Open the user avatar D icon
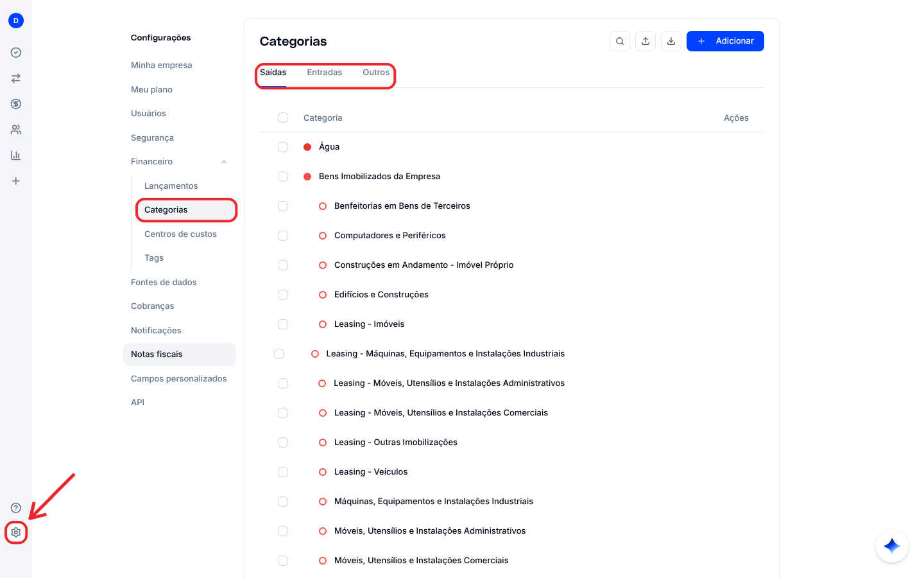This screenshot has width=924, height=578. click(16, 21)
